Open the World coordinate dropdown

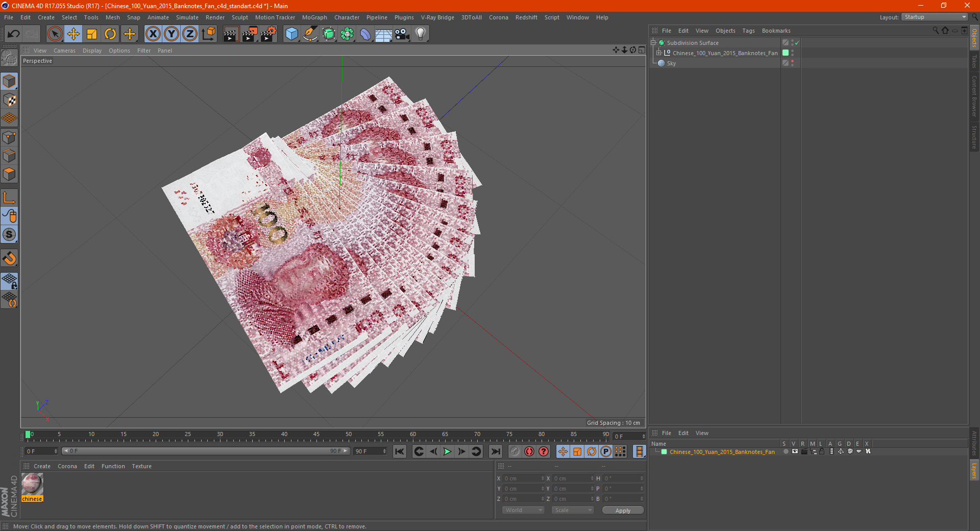(523, 510)
